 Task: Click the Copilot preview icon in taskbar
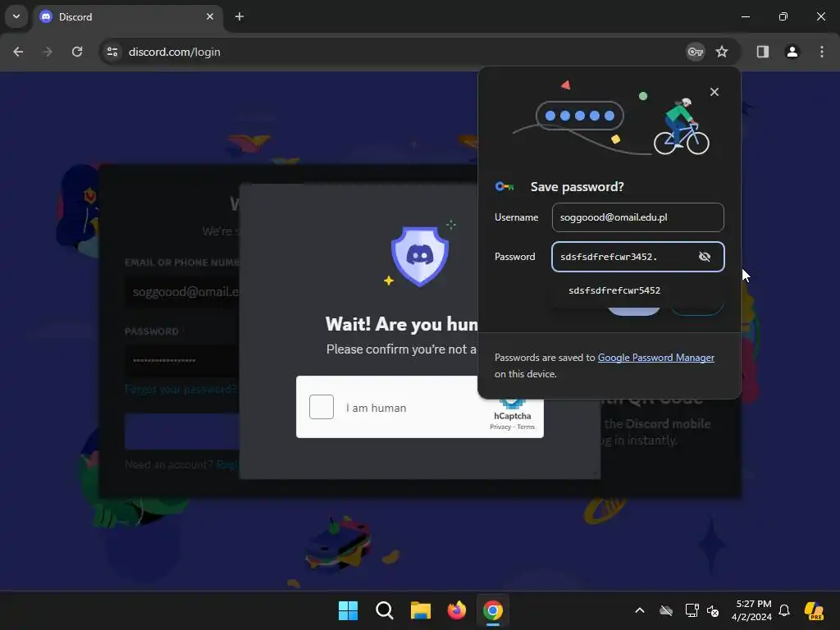814,610
